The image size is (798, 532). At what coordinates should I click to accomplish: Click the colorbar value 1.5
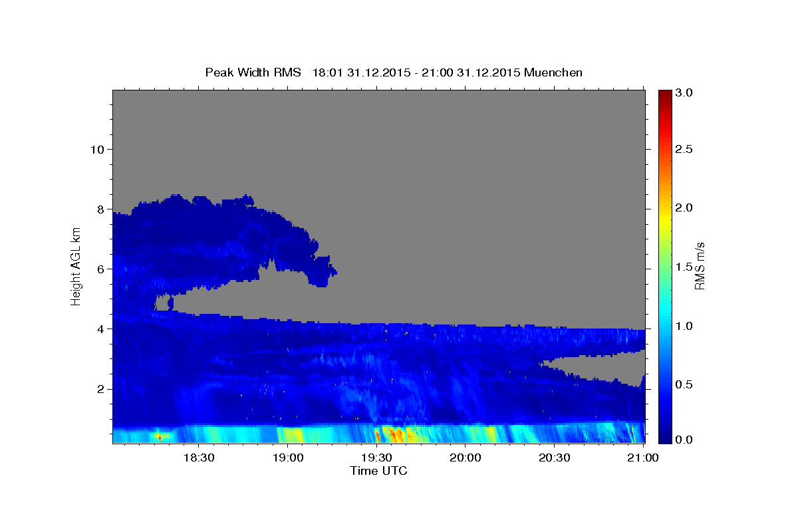684,267
